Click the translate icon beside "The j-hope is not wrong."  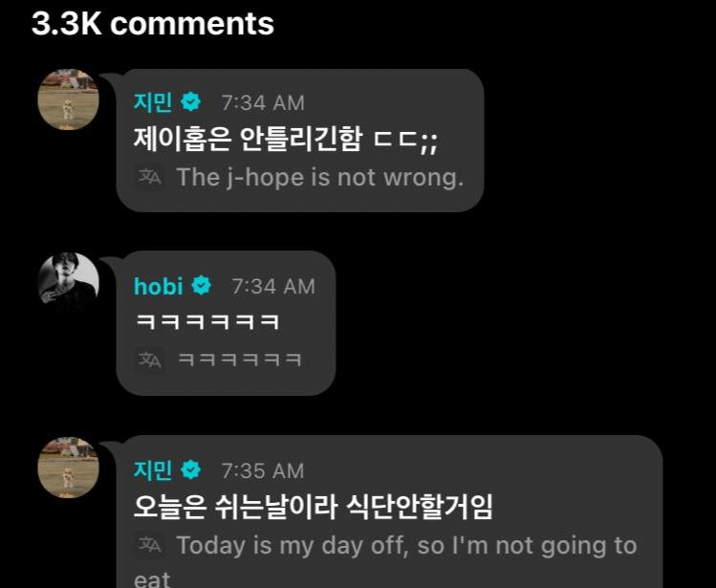pos(150,177)
